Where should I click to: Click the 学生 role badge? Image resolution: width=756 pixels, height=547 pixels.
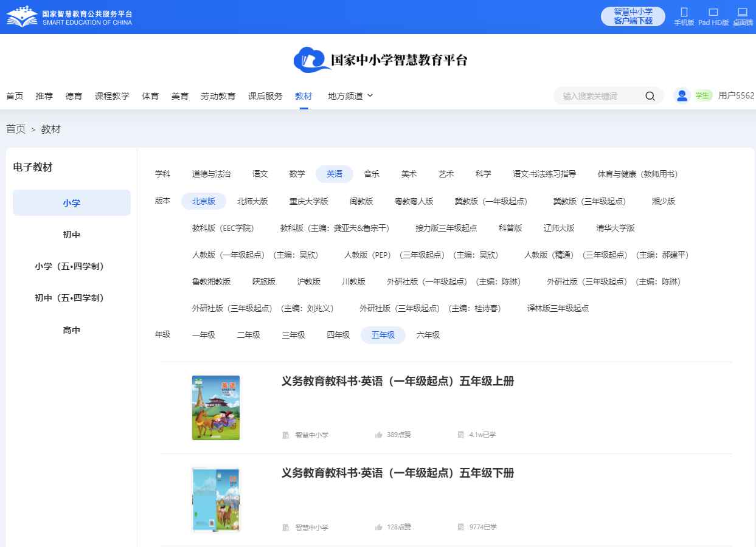702,95
